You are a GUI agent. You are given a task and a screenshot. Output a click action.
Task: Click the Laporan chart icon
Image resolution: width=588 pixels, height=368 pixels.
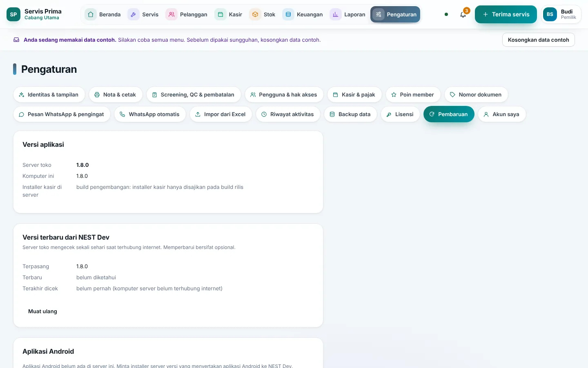click(336, 14)
